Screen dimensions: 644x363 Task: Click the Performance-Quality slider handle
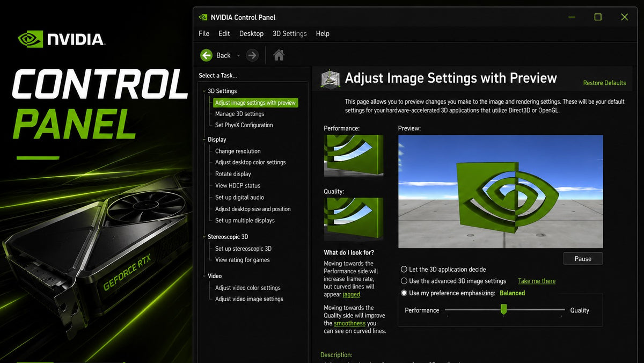point(503,309)
